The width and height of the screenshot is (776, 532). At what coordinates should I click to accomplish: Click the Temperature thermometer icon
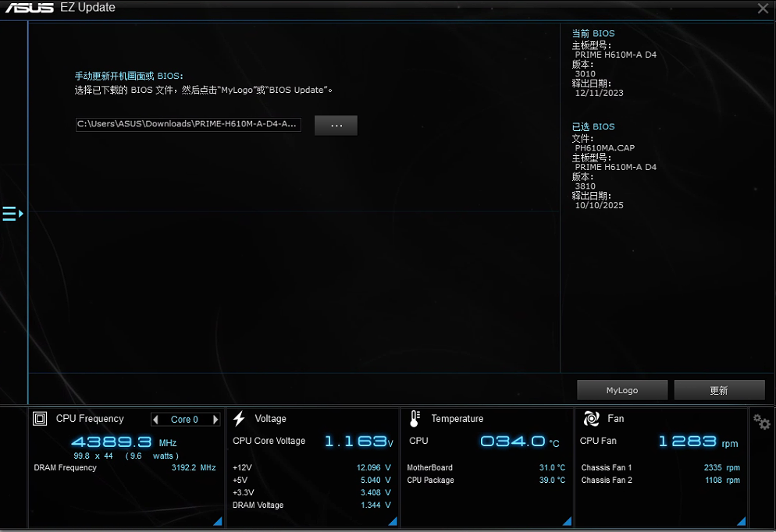(x=415, y=419)
